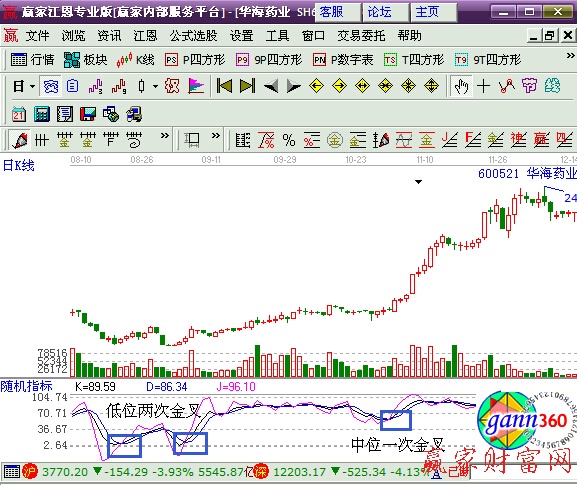Select the square ruler measurement tool
Screen dimensions: 577x485
192,140
